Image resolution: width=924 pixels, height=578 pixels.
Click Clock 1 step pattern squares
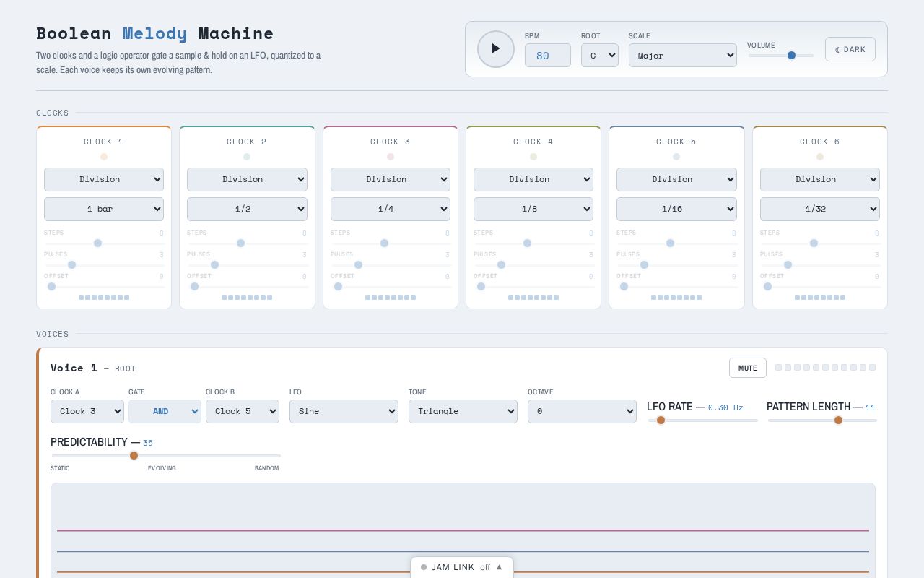[x=104, y=298]
